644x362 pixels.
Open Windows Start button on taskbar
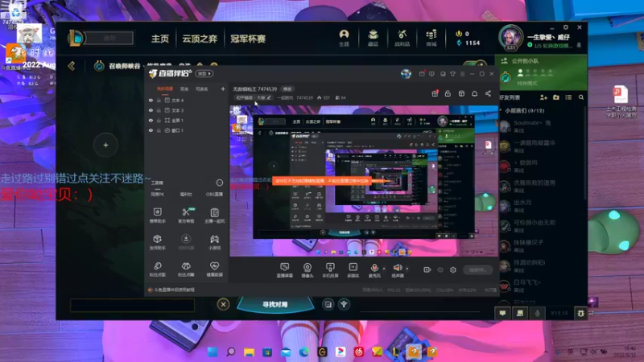click(213, 352)
